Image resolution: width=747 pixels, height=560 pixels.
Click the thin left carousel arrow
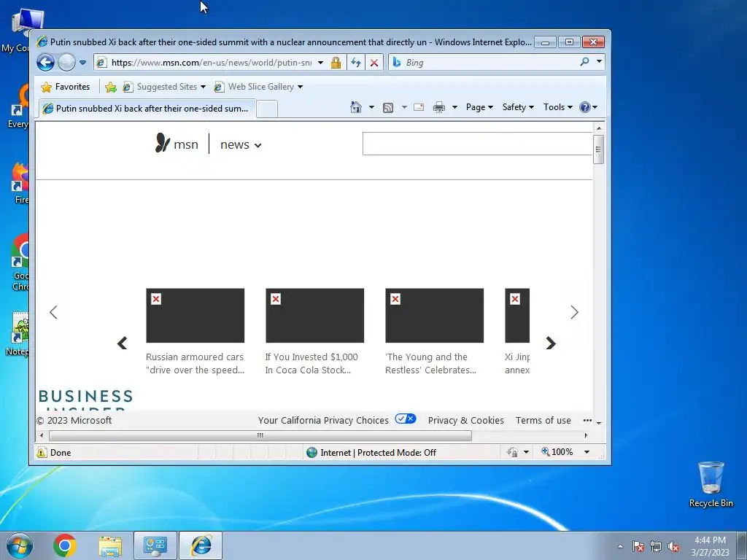pos(53,312)
